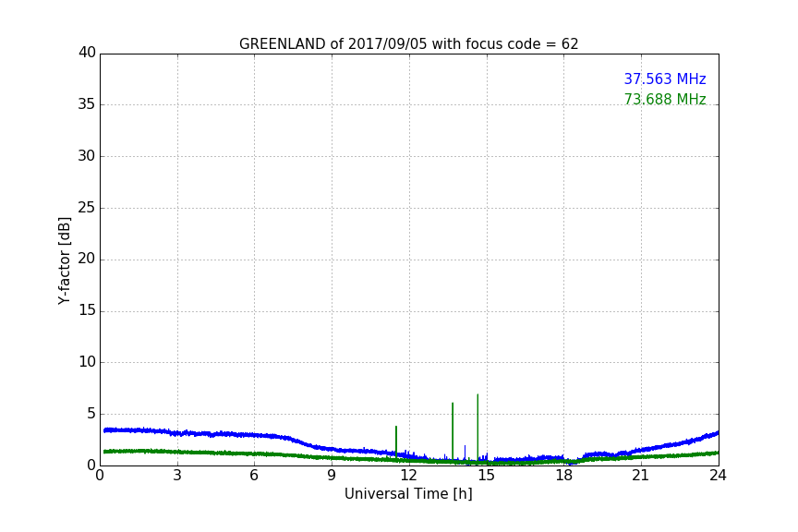798x532 pixels.
Task: Click the chart title mentioning GREENLAND 2017/09/05
Action: (408, 44)
